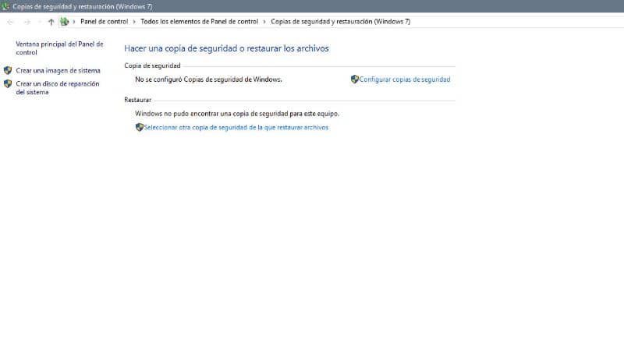Click the Copia de seguridad section label
624x364 pixels.
click(x=152, y=65)
